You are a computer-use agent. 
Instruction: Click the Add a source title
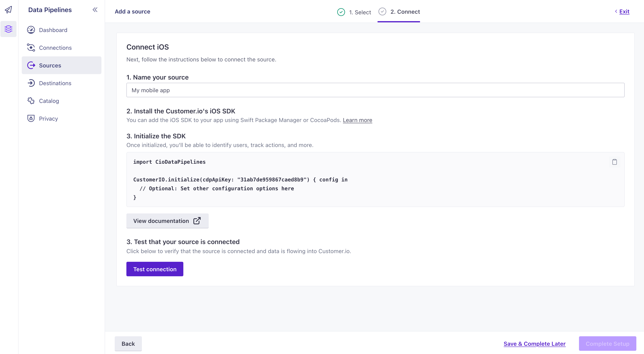click(x=132, y=11)
